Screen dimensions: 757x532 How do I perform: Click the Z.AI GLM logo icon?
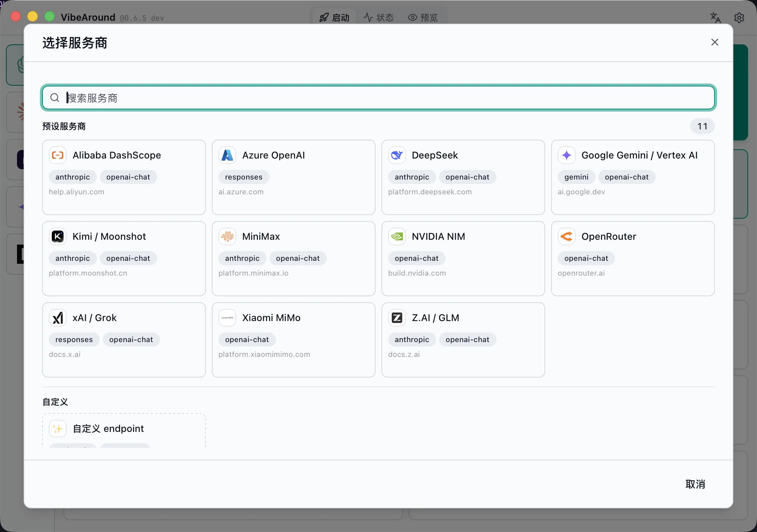[397, 318]
